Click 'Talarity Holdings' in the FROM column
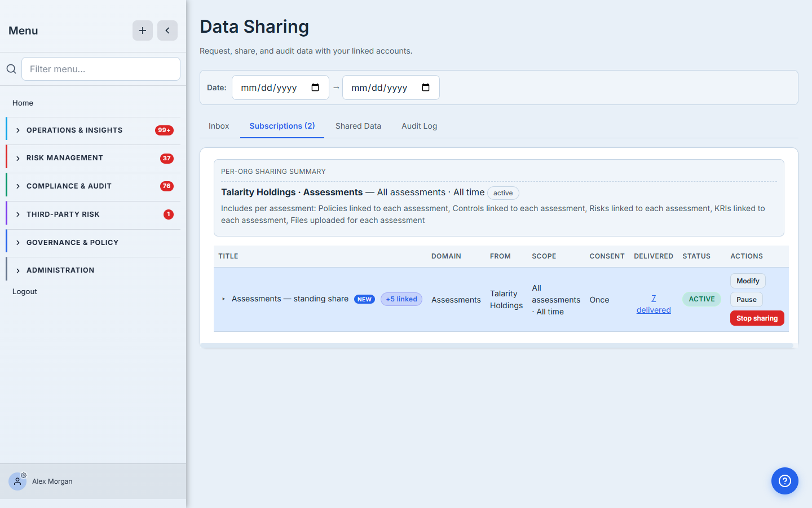Viewport: 812px width, 508px height. tap(506, 300)
